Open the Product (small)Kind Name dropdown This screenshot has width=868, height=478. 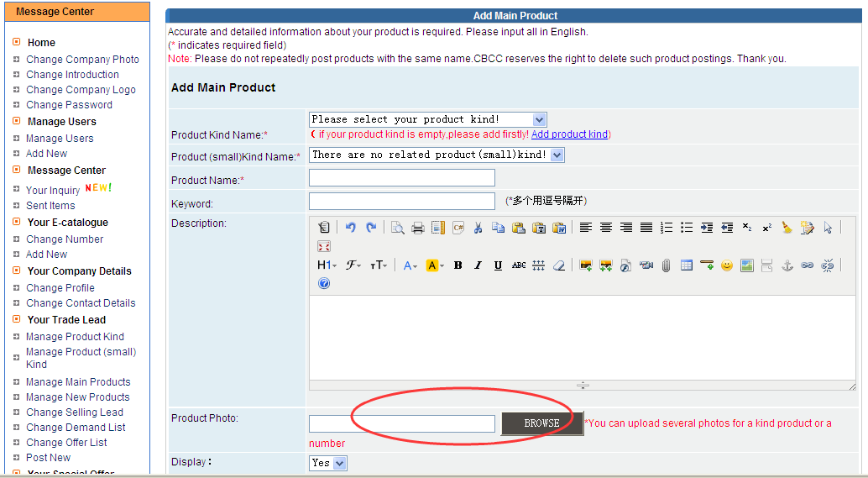tap(437, 155)
